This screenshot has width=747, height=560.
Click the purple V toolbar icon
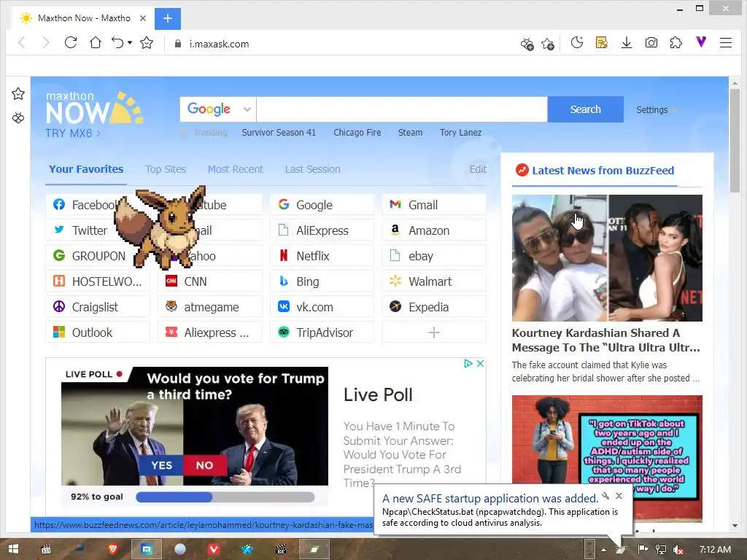coord(701,42)
